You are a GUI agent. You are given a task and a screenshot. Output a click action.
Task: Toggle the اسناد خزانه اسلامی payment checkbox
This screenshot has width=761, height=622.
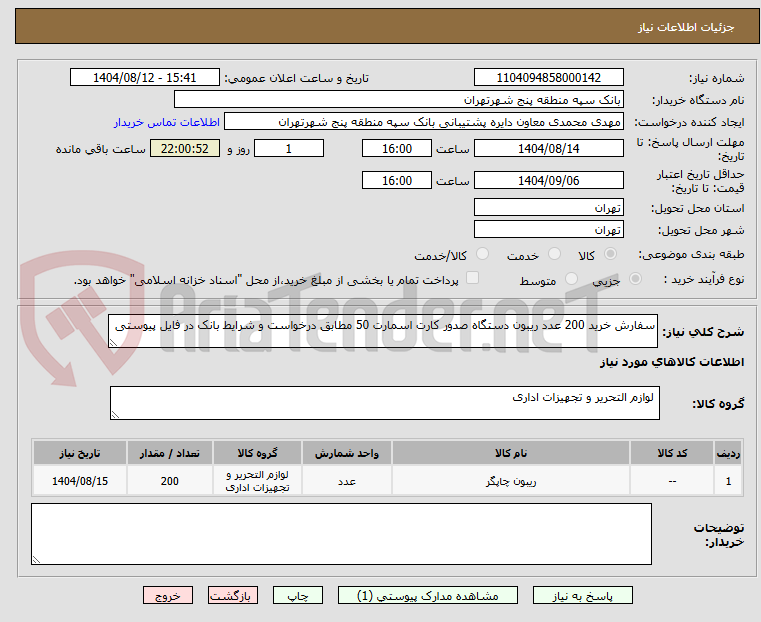tap(472, 278)
